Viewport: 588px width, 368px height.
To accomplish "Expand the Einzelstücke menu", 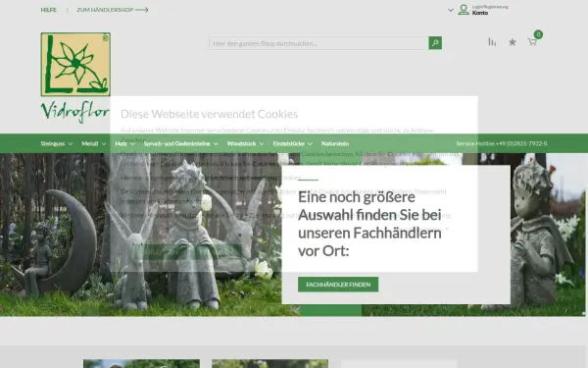I will pos(292,143).
